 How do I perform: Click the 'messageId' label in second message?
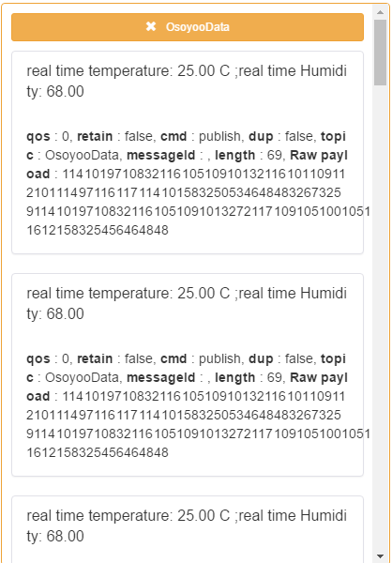(x=161, y=378)
